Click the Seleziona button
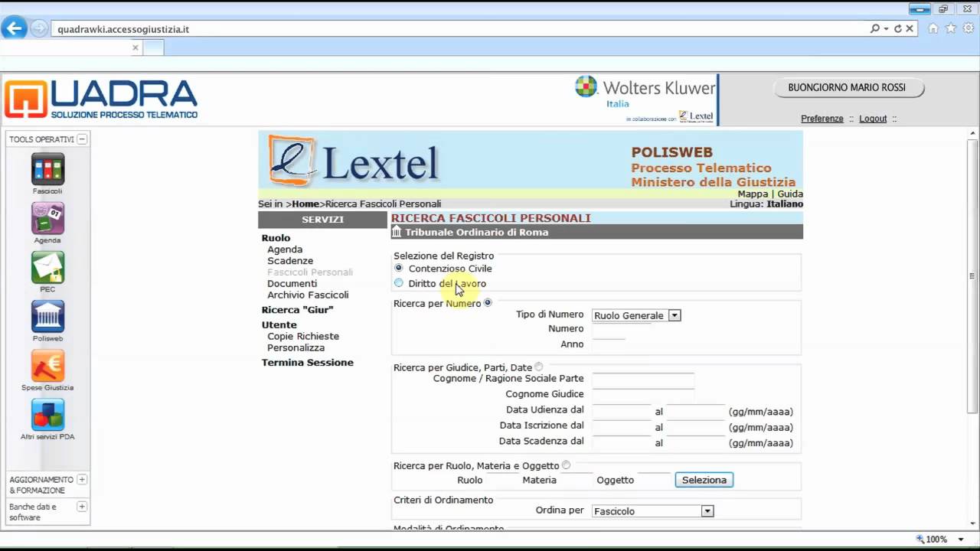980x551 pixels. tap(704, 480)
